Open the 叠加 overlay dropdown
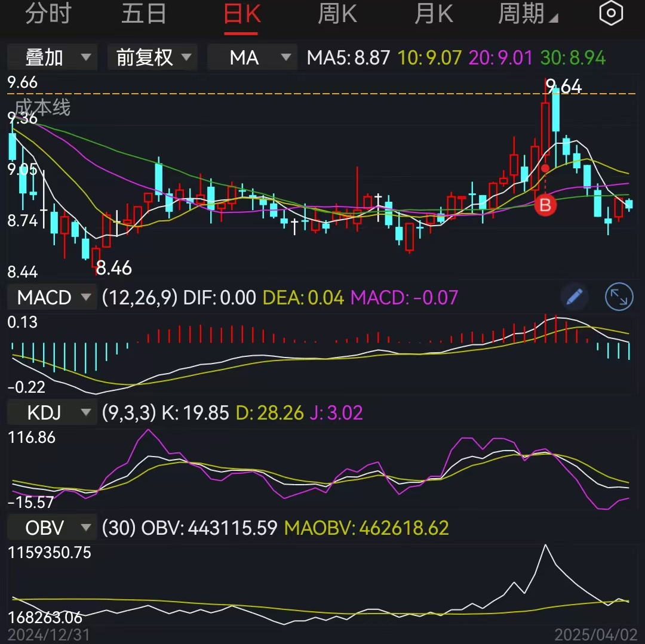 pyautogui.click(x=51, y=57)
